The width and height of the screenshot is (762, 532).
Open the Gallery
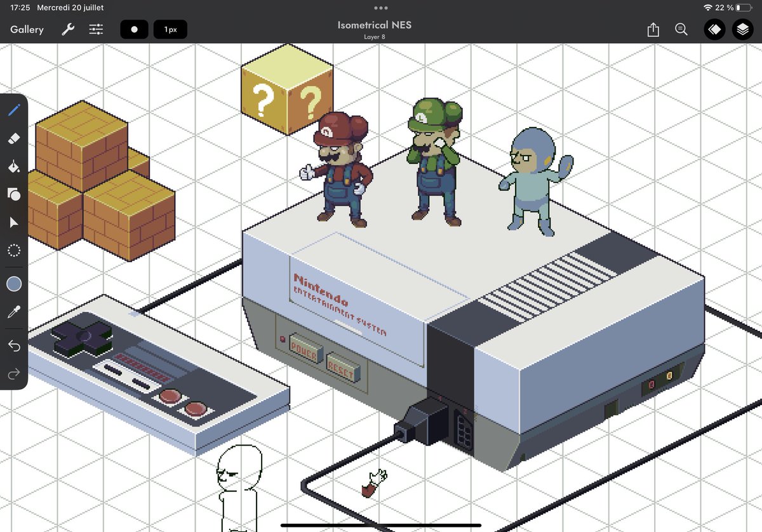[27, 29]
